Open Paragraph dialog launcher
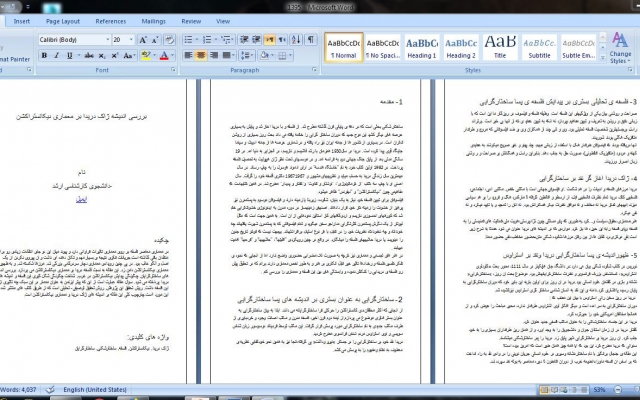The width and height of the screenshot is (640, 400). 314,70
